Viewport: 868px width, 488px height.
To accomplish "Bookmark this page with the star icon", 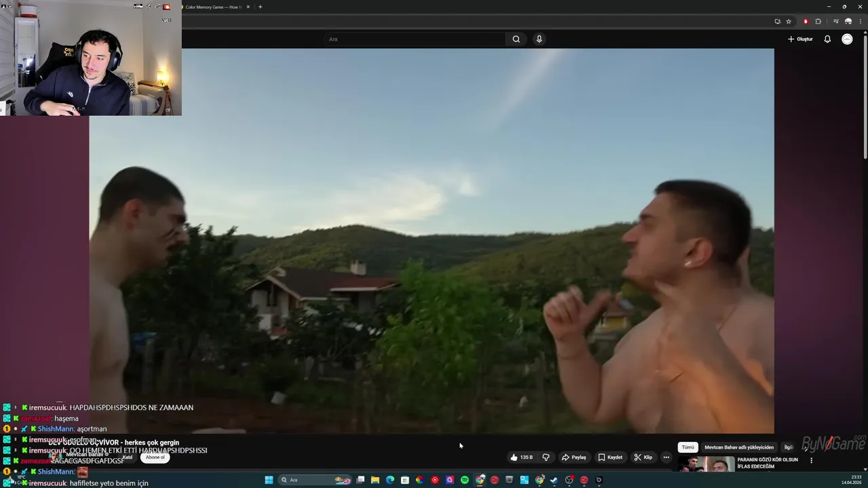I will 789,22.
